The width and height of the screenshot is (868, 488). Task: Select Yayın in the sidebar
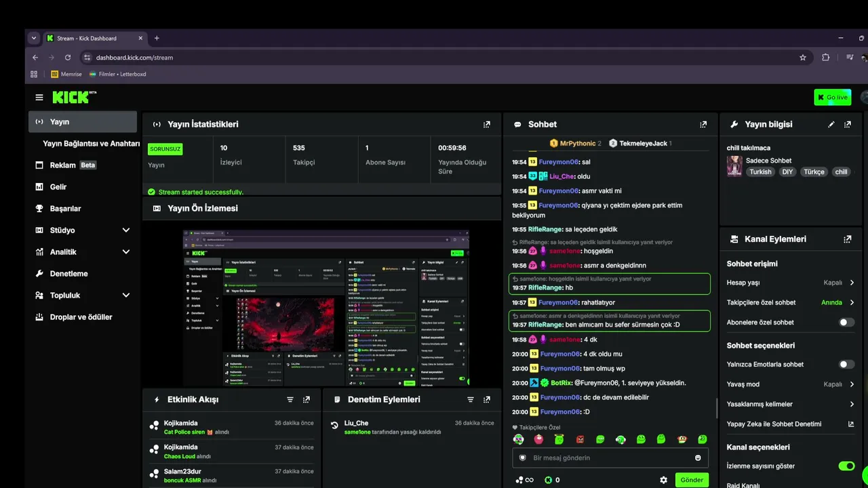(83, 122)
